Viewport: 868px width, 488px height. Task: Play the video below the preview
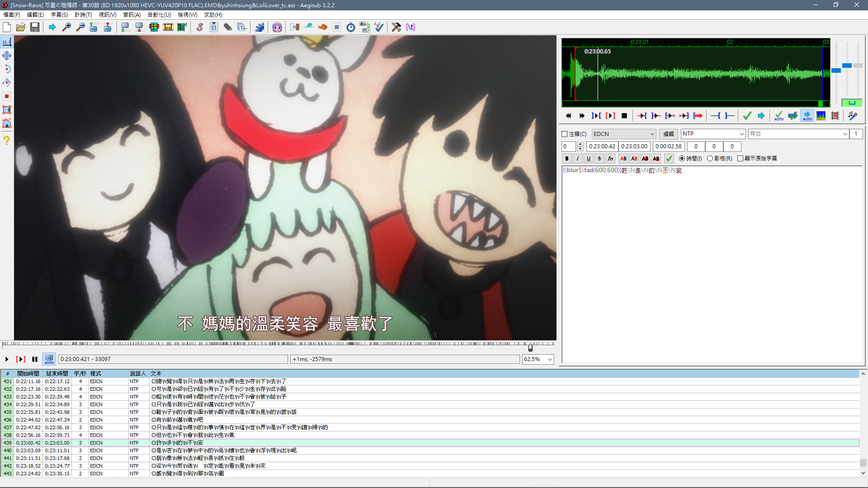coord(7,359)
